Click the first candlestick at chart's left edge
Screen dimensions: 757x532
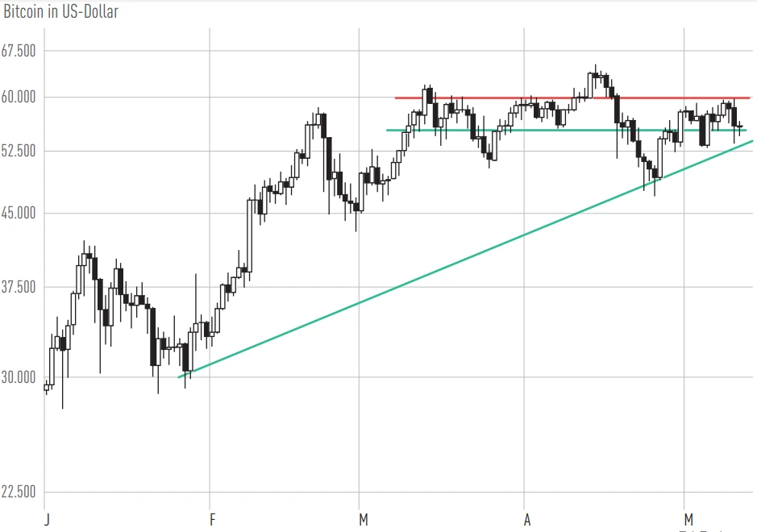[46, 387]
